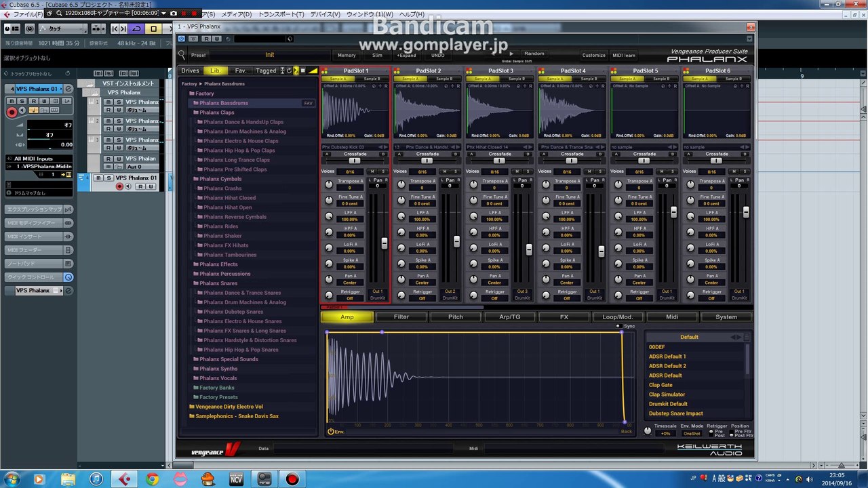The height and width of the screenshot is (488, 868).
Task: Solo PadSlot 2 with S button
Action: point(456,171)
